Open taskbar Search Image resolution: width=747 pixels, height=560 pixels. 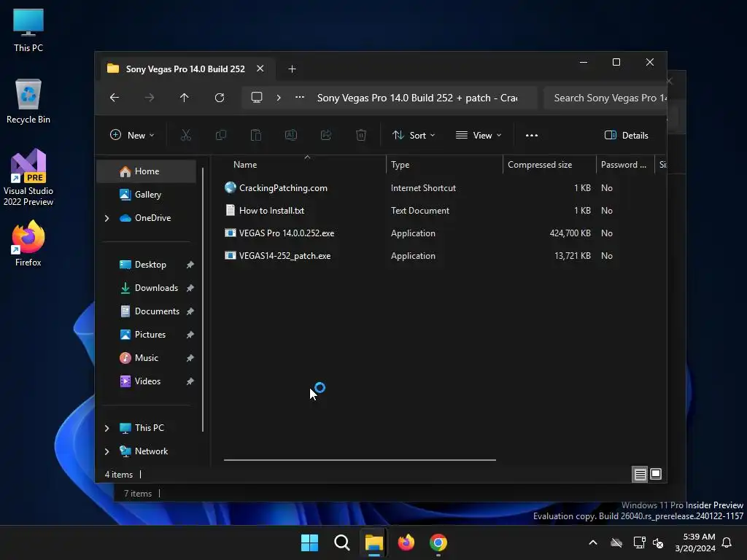(341, 542)
